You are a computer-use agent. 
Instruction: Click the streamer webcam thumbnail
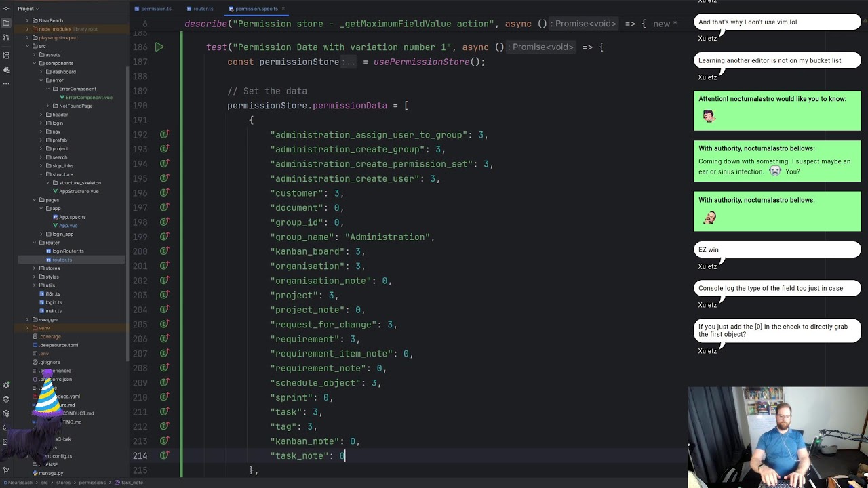tap(778, 437)
